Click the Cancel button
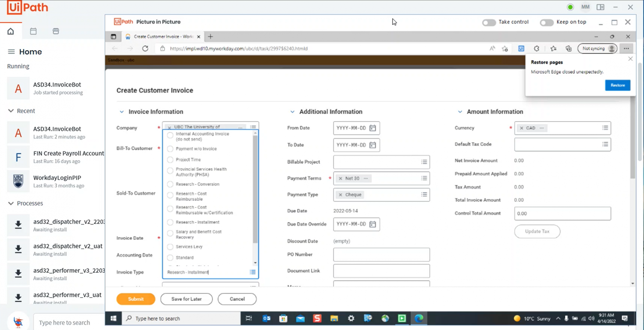Viewport: 644px width, 330px height. pos(237,299)
